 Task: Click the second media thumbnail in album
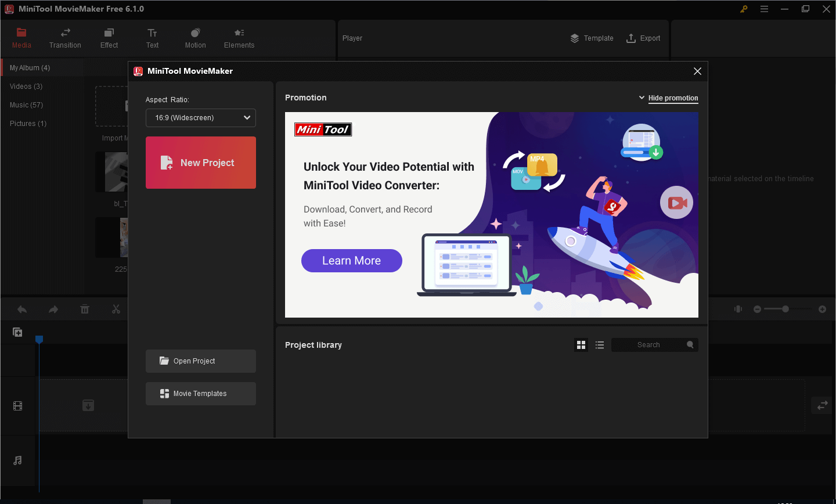click(111, 237)
